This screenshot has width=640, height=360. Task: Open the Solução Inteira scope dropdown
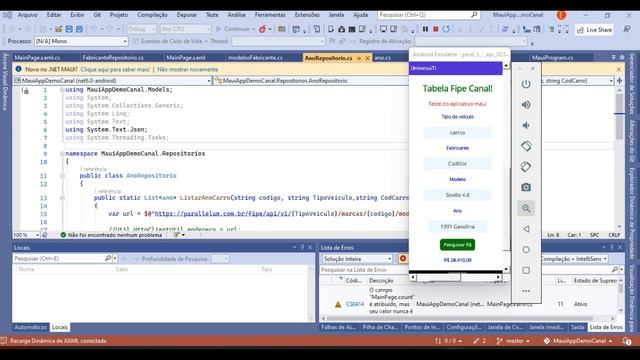357,259
